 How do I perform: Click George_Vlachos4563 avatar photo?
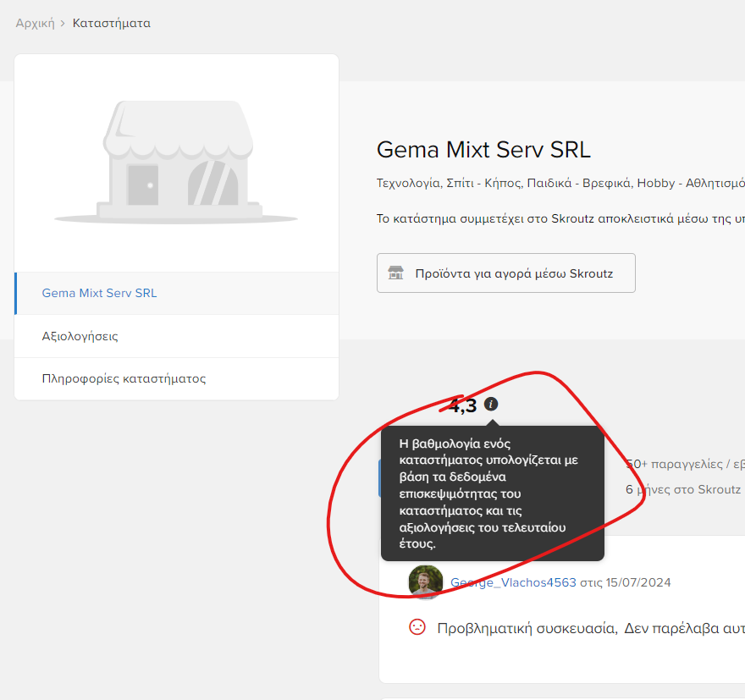pyautogui.click(x=426, y=582)
